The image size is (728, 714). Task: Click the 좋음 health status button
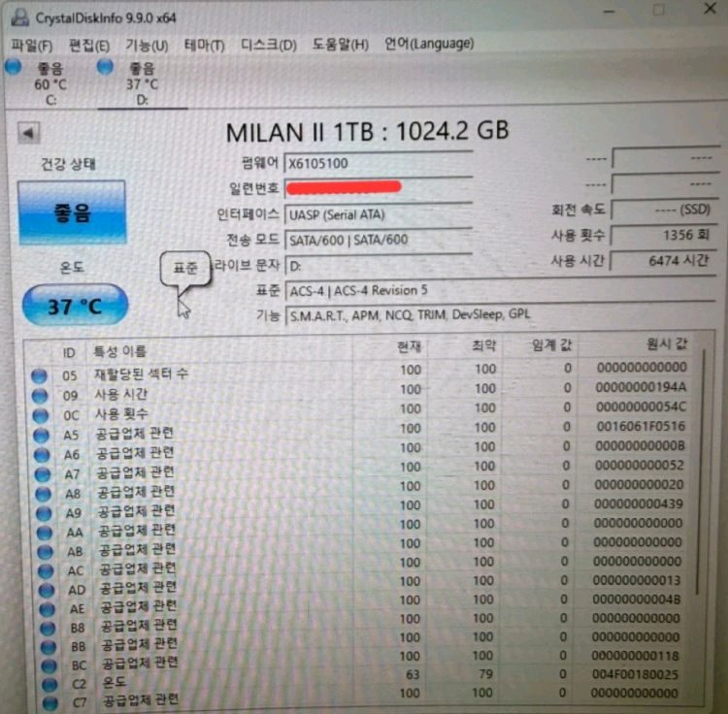click(72, 213)
